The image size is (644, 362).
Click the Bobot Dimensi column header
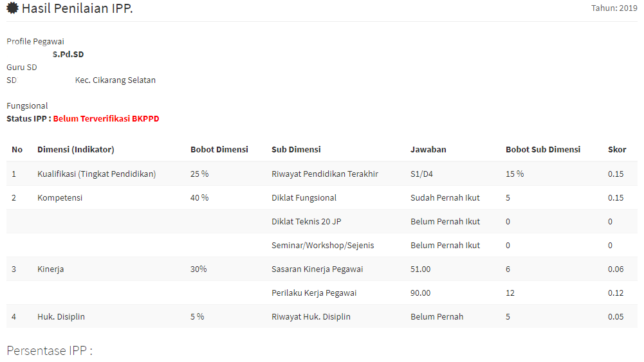click(219, 150)
